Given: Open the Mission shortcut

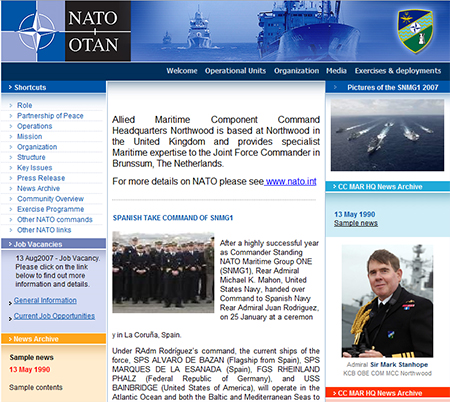Looking at the screenshot, I should click(30, 136).
